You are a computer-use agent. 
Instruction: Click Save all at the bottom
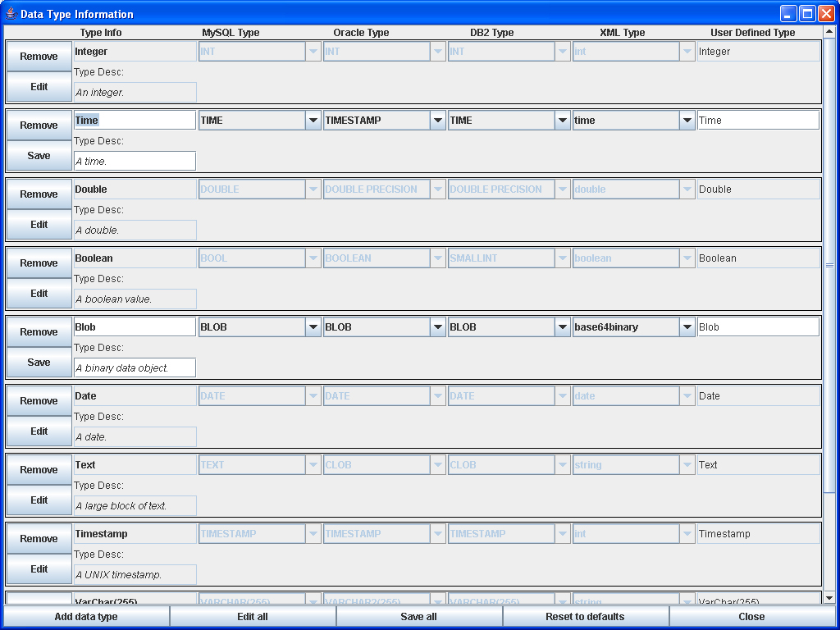(418, 617)
